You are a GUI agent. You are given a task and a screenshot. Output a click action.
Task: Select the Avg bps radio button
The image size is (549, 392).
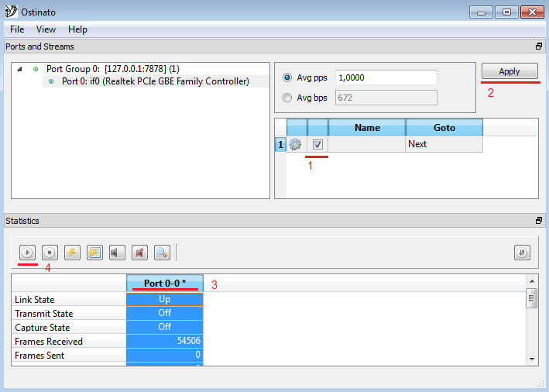[288, 98]
